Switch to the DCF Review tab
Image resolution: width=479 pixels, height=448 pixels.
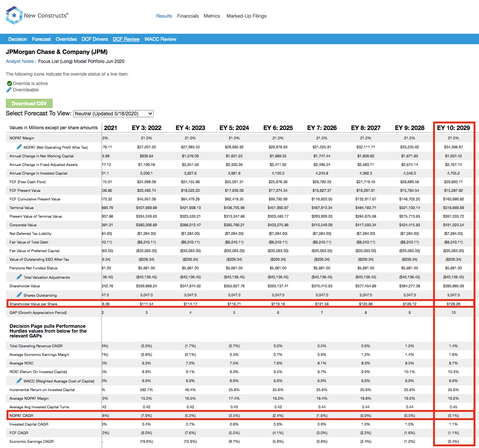(x=126, y=39)
